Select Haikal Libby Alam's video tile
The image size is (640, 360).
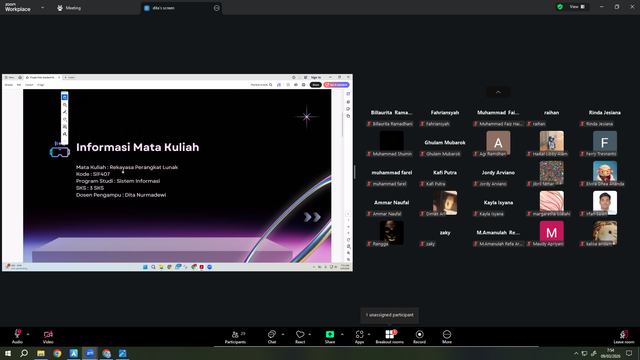[551, 143]
